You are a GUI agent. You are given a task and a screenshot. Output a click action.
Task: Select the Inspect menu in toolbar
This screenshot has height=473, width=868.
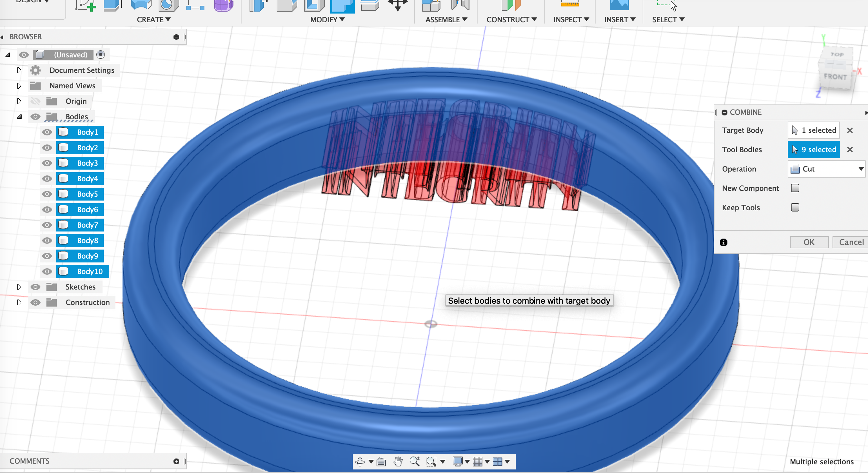[571, 19]
